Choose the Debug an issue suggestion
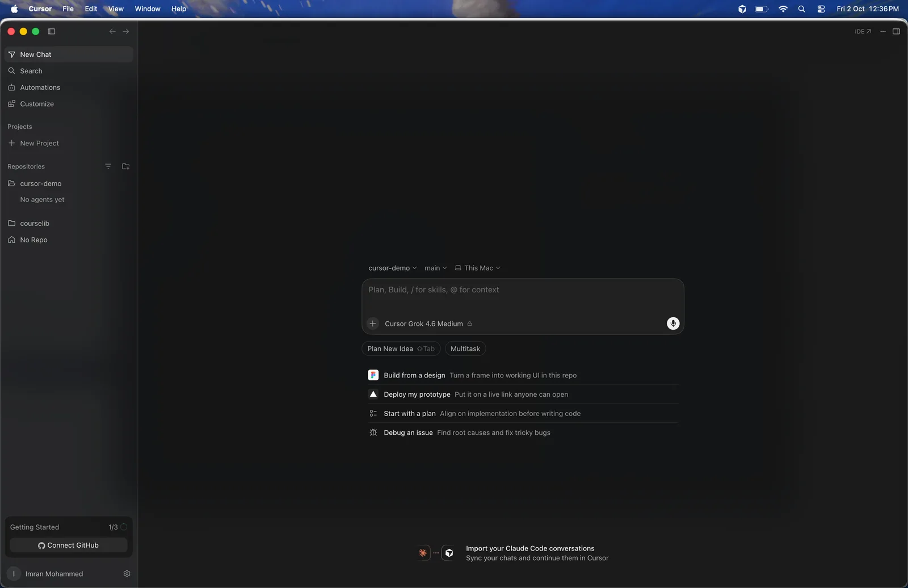This screenshot has width=908, height=588. [x=523, y=432]
